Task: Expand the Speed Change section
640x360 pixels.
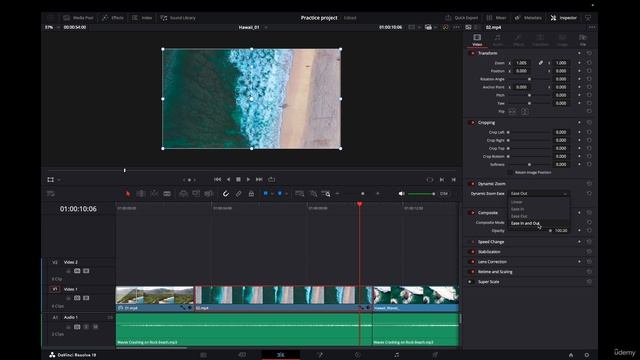Action: pyautogui.click(x=491, y=242)
